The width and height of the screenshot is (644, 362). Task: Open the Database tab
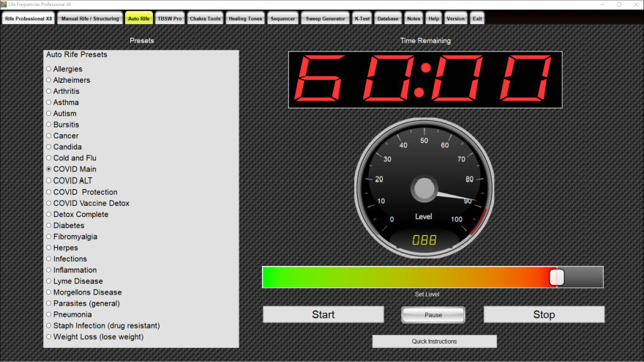click(x=388, y=18)
